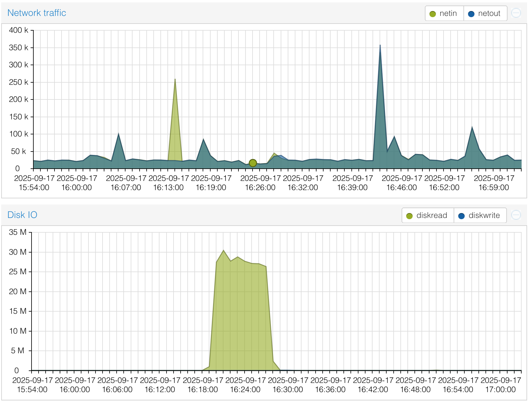Screen dimensions: 532x401
Task: Select the highlighted green data point marker
Action: point(253,163)
